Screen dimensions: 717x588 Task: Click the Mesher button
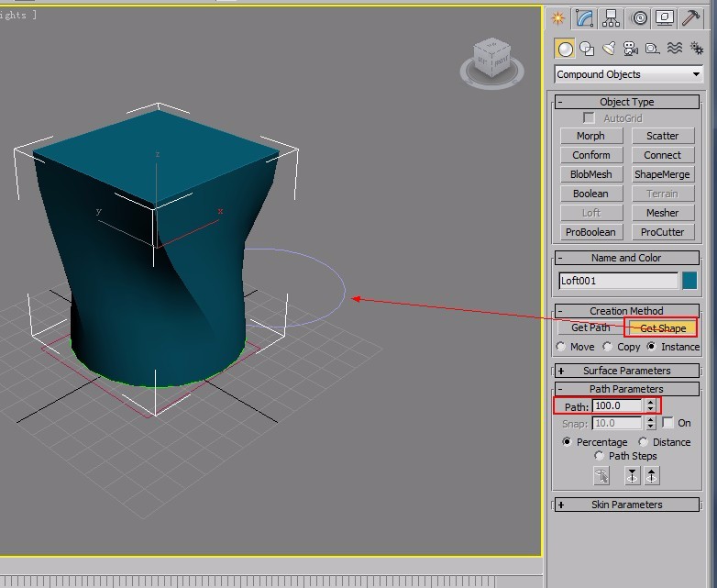663,213
